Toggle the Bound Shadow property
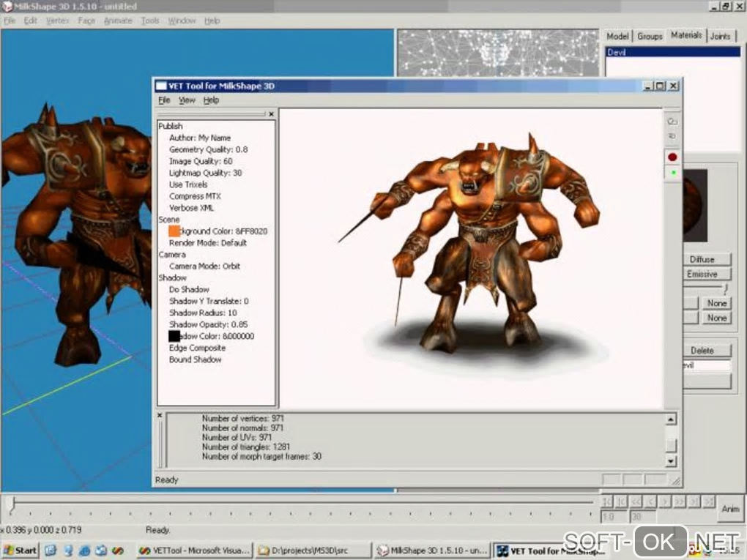This screenshot has width=747, height=560. [x=196, y=359]
